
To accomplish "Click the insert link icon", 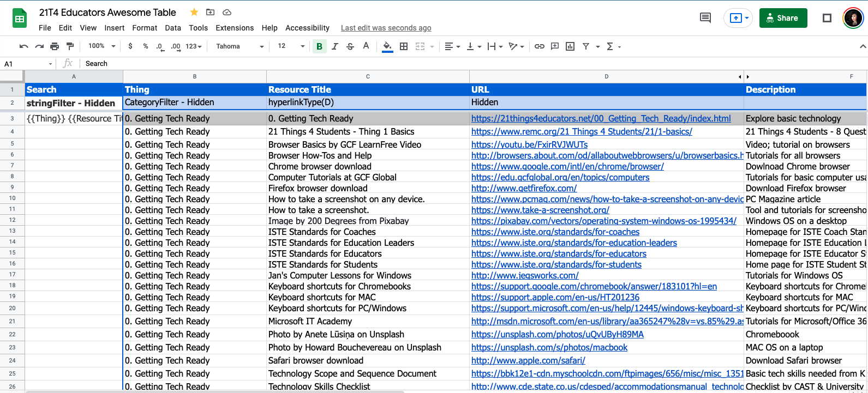I will (539, 46).
